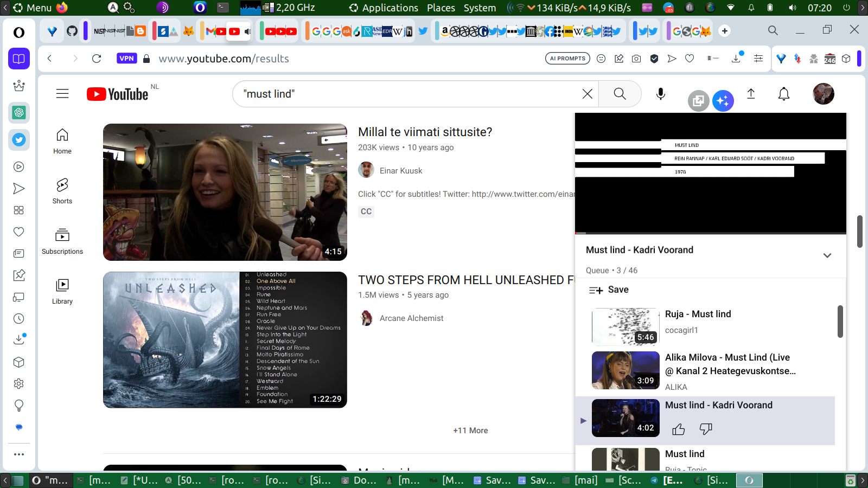The image size is (868, 488).
Task: Open YouTube notifications bell
Action: point(784,94)
